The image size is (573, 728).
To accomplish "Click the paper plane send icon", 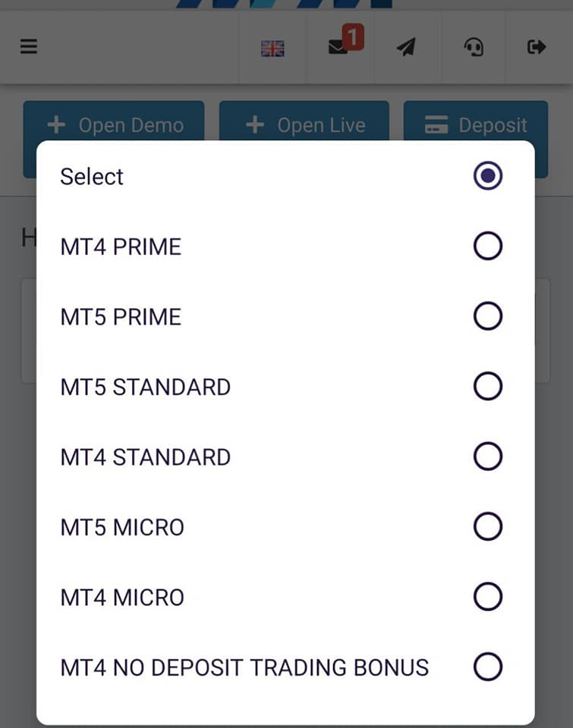I will 406,47.
